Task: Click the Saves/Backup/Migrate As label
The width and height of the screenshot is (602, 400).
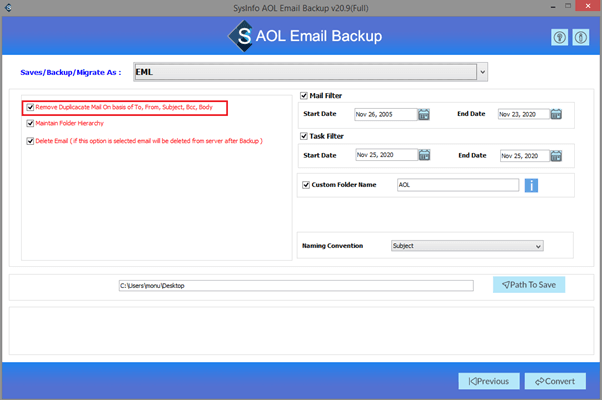Action: (x=71, y=72)
